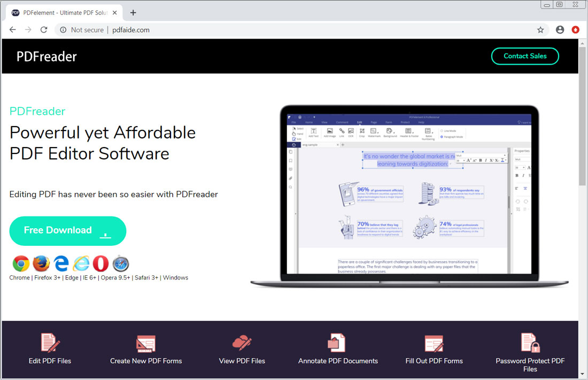Open the Edit PDF Files link text
The image size is (588, 380).
(x=50, y=361)
